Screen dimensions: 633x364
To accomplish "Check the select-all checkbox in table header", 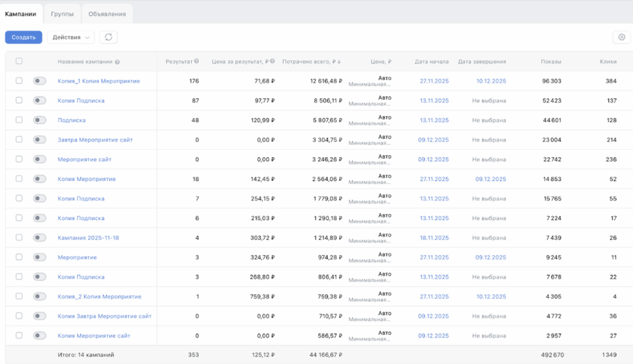I will pos(19,61).
